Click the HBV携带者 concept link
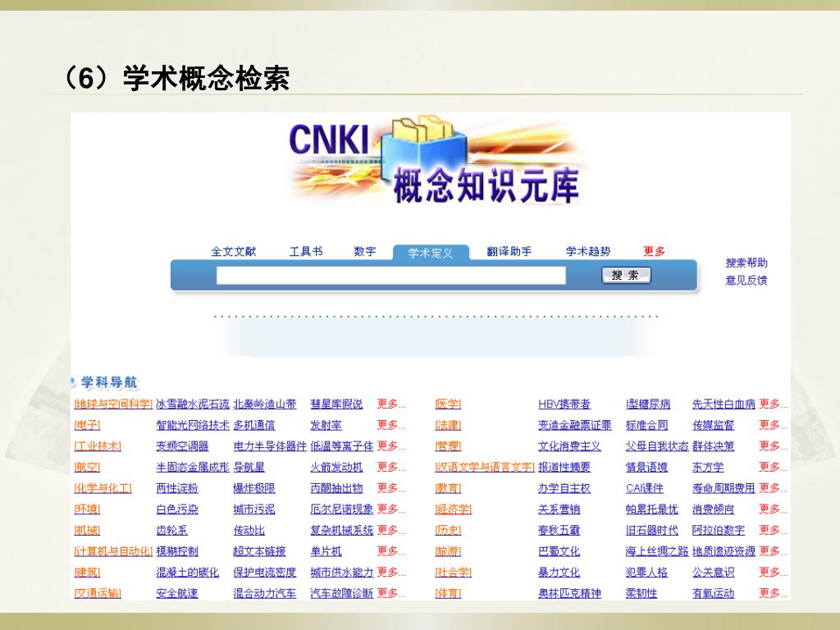 click(564, 404)
